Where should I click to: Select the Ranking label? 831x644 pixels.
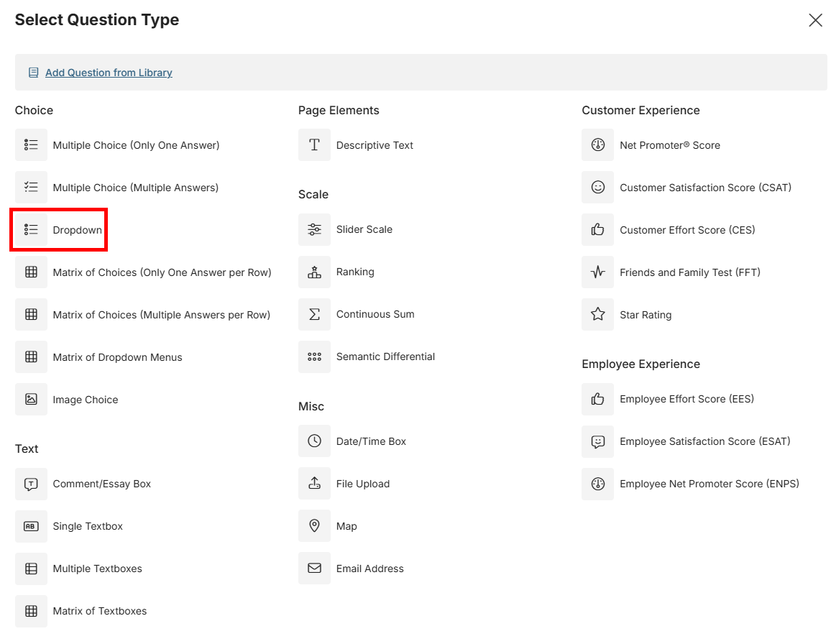click(355, 272)
